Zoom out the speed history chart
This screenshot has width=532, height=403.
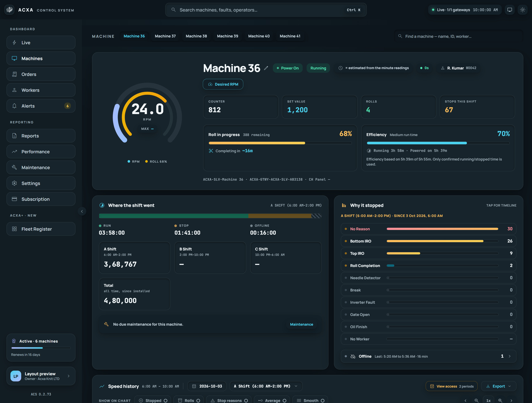(476, 400)
